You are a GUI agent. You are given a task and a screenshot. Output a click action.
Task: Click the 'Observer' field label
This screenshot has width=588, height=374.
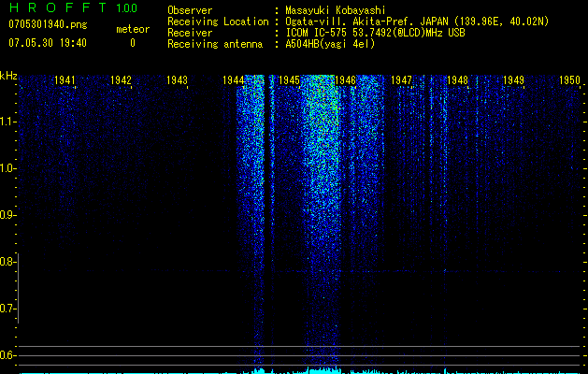190,10
